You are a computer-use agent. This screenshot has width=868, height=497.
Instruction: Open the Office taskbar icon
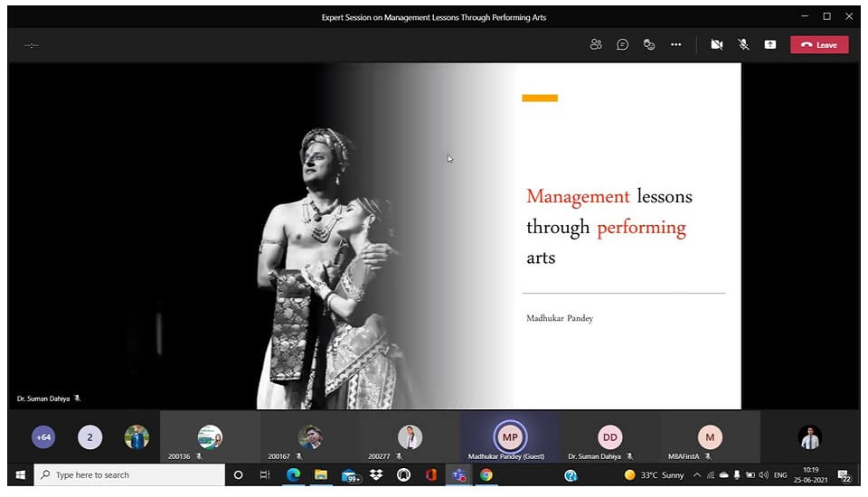431,475
